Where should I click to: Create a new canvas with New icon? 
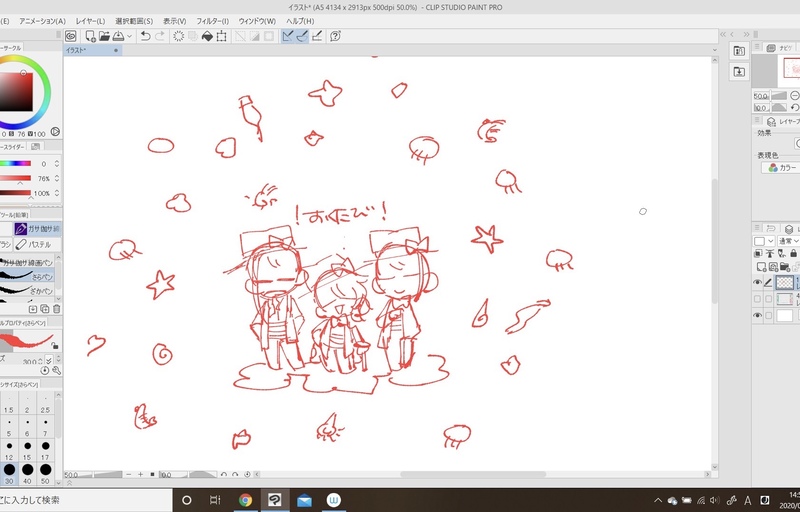pos(90,36)
